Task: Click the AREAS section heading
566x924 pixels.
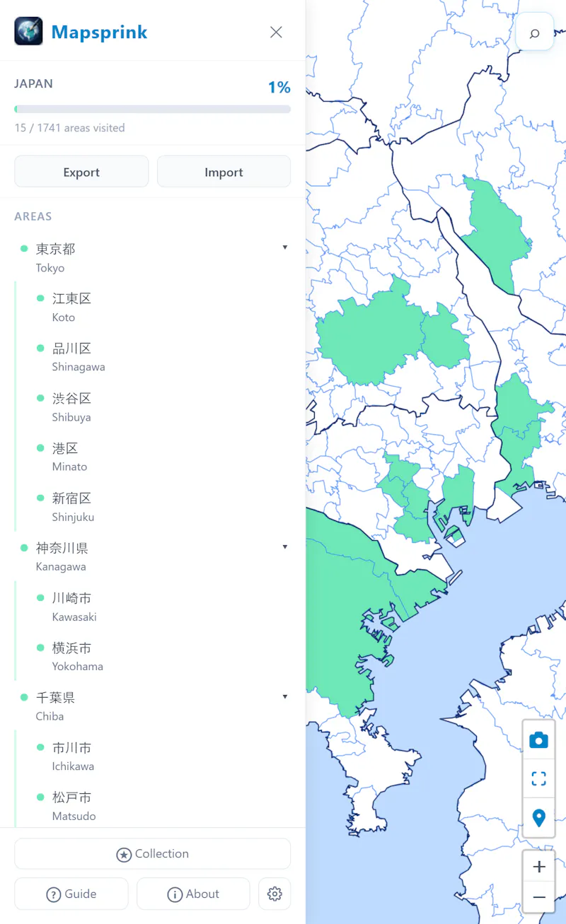Action: point(33,216)
